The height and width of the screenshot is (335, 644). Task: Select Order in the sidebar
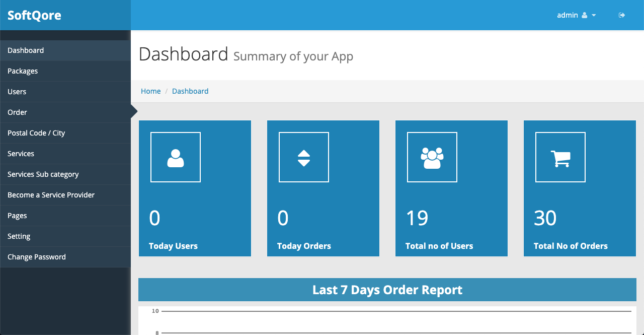point(65,112)
